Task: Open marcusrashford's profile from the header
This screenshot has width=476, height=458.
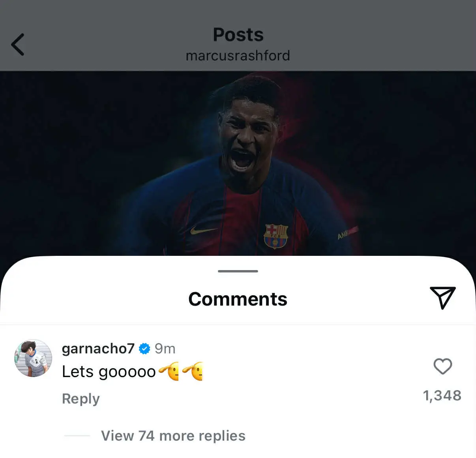Action: (238, 55)
